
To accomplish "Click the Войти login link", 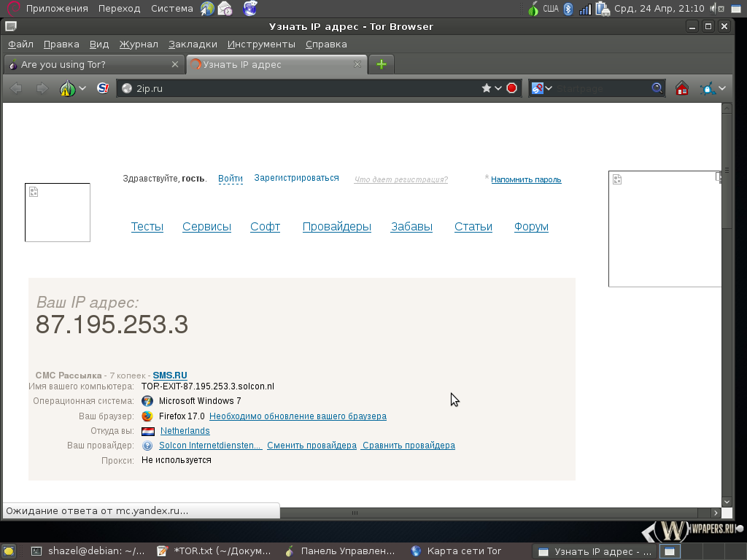I will pos(231,179).
